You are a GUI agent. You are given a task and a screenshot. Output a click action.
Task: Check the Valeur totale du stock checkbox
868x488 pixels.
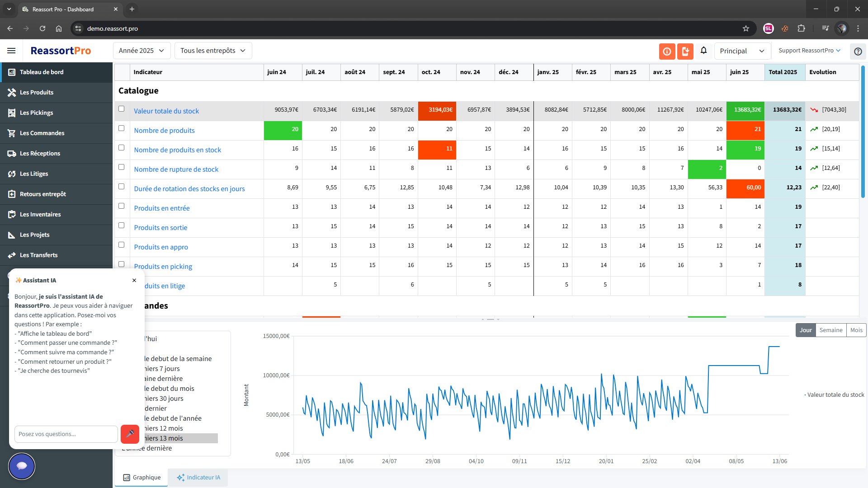tap(121, 109)
